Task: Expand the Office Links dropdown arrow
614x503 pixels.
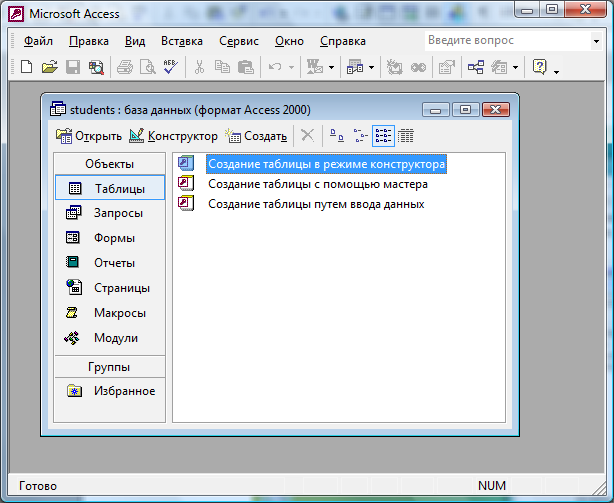Action: pyautogui.click(x=331, y=67)
